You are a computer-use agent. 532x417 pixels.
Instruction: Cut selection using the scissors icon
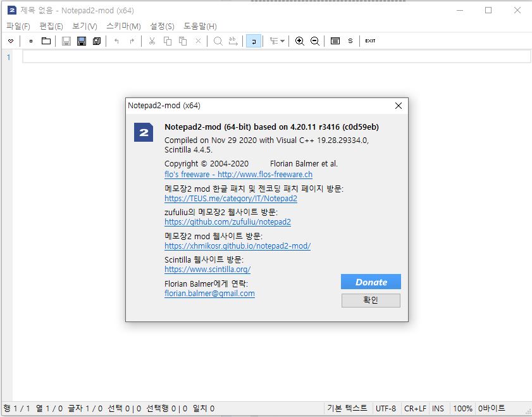[x=152, y=41]
